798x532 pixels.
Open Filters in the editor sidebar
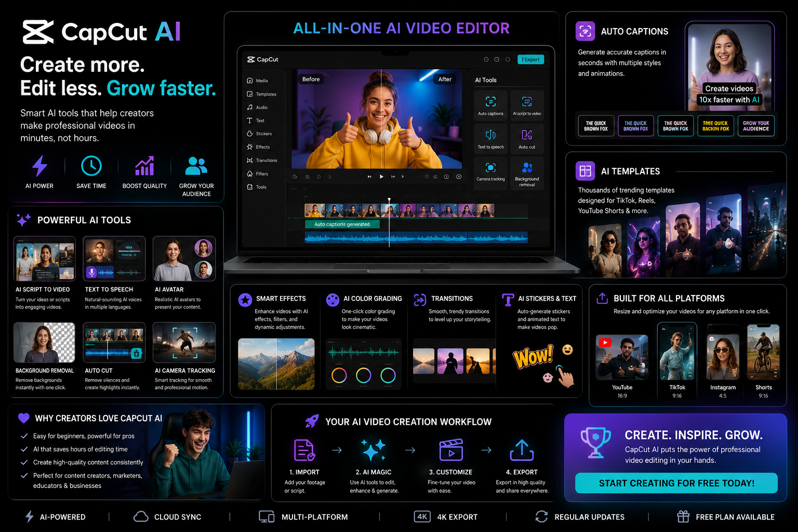pyautogui.click(x=257, y=174)
